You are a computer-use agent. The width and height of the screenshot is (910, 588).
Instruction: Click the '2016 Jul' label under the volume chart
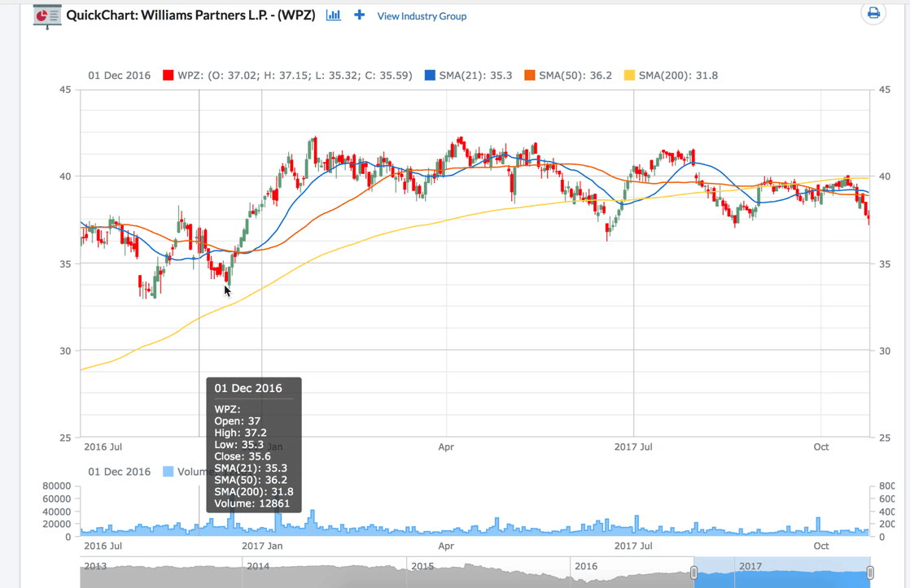(x=103, y=546)
